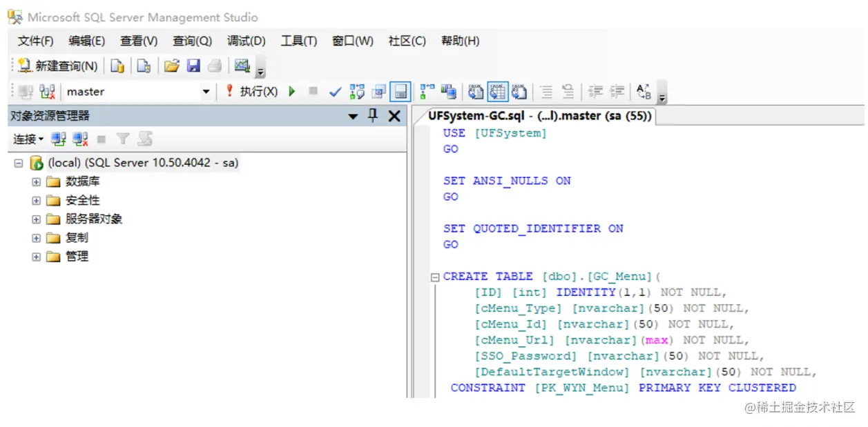Collapse the (local) server node

pyautogui.click(x=18, y=163)
